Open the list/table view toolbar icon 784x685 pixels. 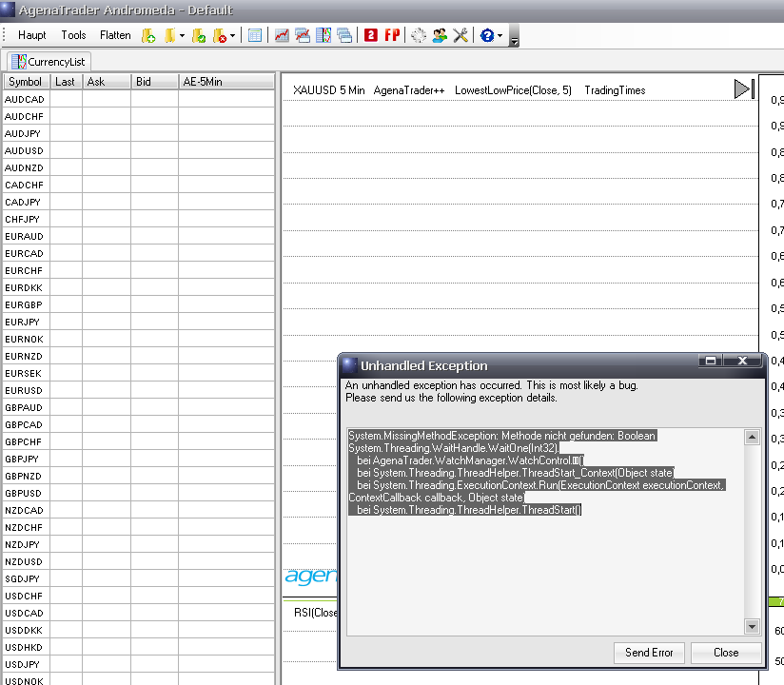(x=255, y=35)
